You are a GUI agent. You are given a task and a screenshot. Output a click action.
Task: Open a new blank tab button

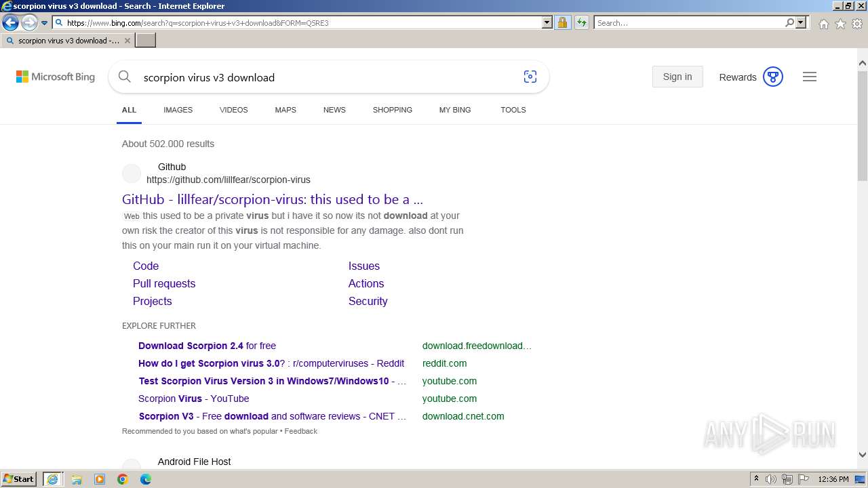click(146, 41)
